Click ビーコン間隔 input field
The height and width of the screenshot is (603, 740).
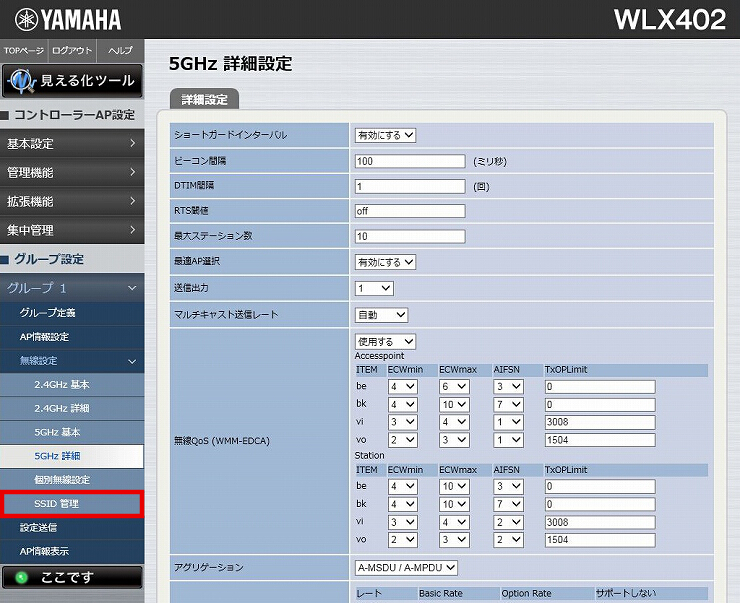point(410,161)
